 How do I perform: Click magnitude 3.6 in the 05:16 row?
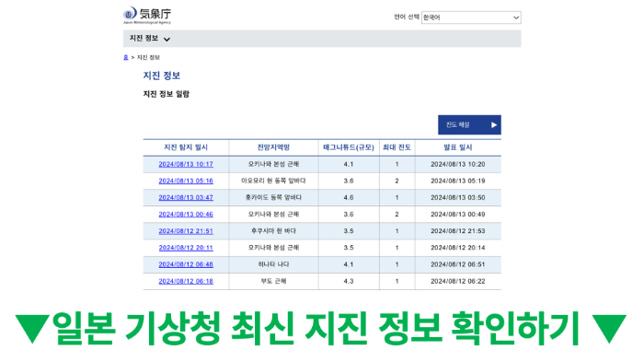[x=349, y=181]
